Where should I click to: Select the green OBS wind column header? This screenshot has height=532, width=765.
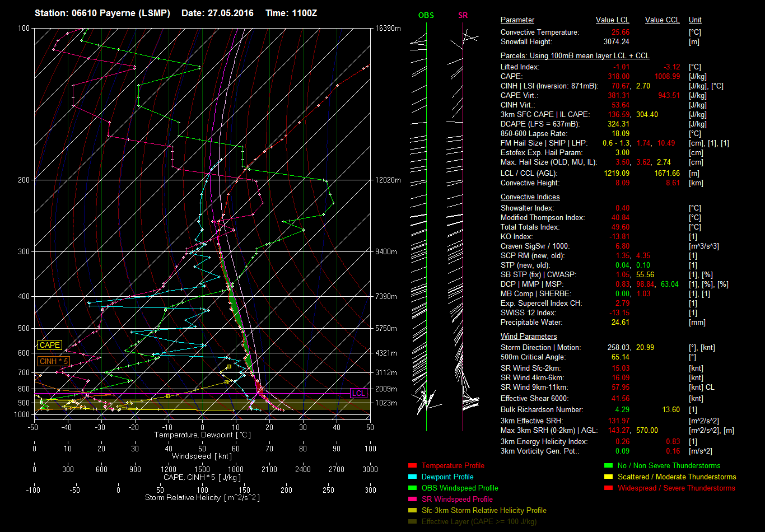tap(426, 16)
